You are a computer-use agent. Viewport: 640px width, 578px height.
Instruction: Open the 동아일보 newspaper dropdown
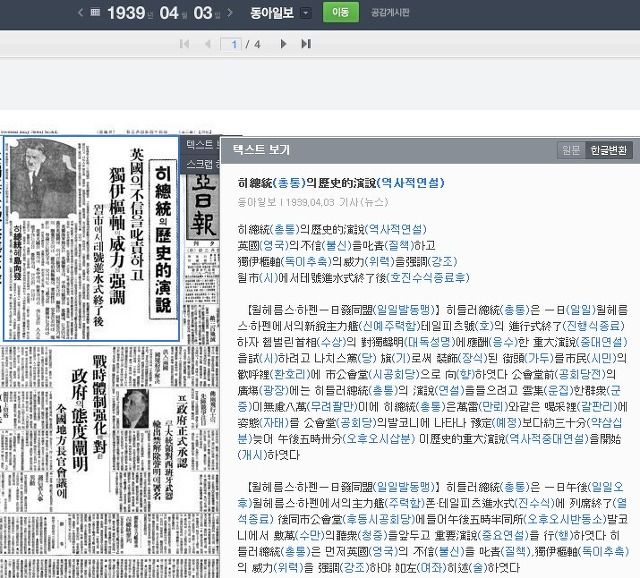(305, 13)
